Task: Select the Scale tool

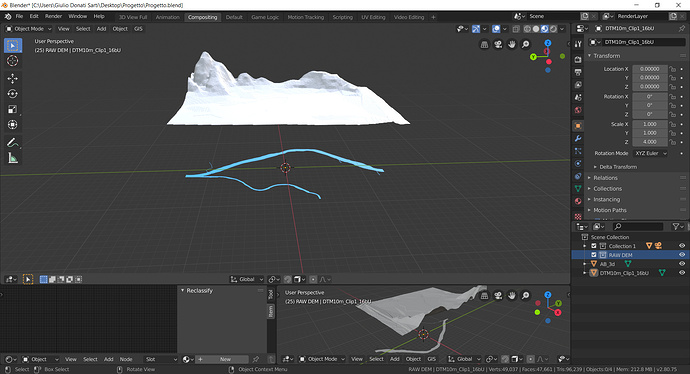Action: (x=13, y=109)
